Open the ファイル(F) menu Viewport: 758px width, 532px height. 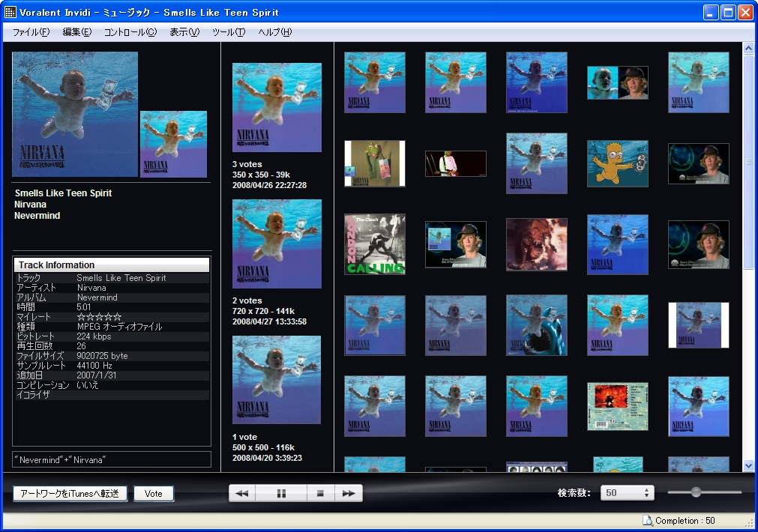click(31, 32)
